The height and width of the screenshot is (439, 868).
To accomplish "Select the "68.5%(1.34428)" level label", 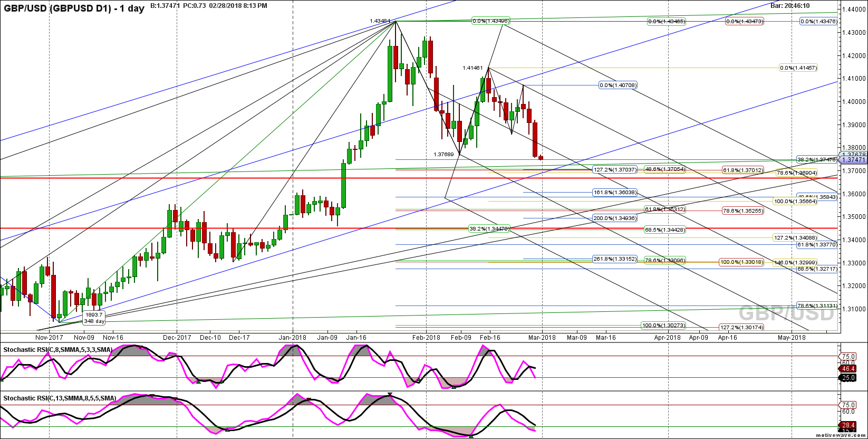I will click(664, 230).
